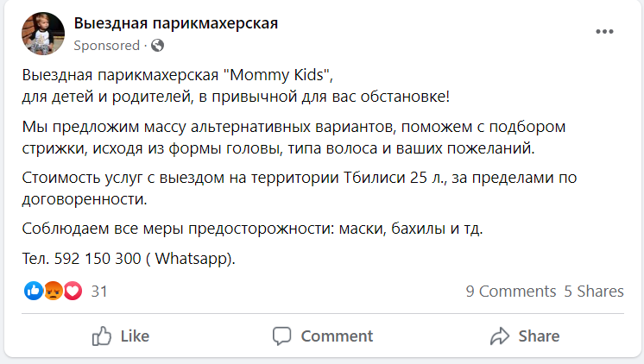The height and width of the screenshot is (364, 644).
Task: Expand the 9 Comments list
Action: (510, 292)
